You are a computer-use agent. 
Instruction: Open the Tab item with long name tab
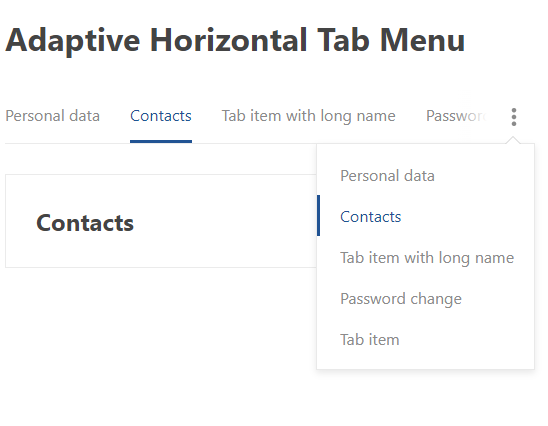308,116
